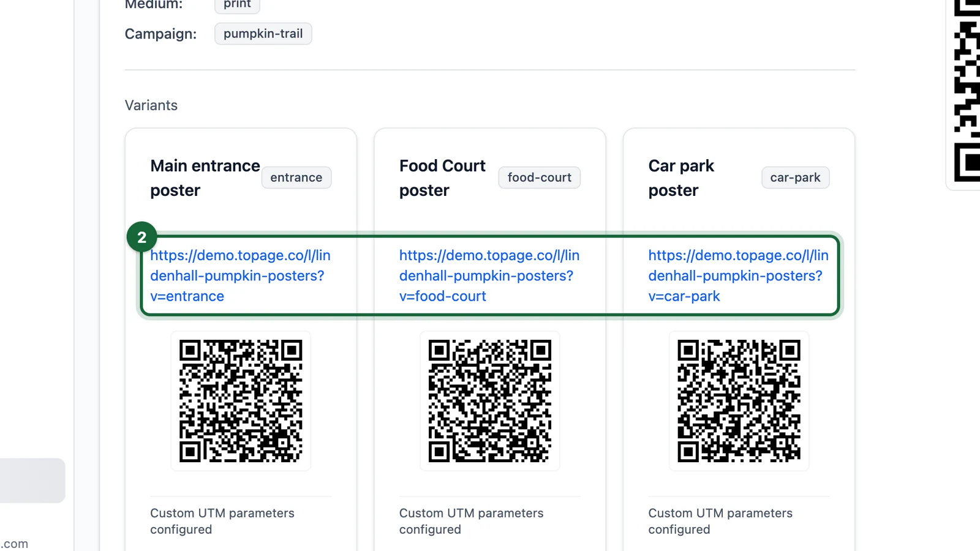Click UTM parameters note under Car park poster
The width and height of the screenshot is (980, 551).
pos(720,521)
